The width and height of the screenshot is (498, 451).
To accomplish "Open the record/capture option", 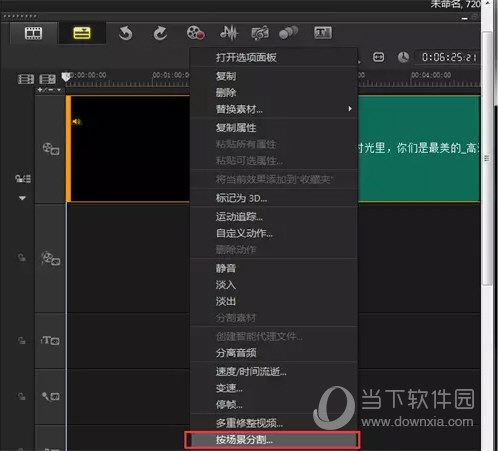I will point(195,33).
